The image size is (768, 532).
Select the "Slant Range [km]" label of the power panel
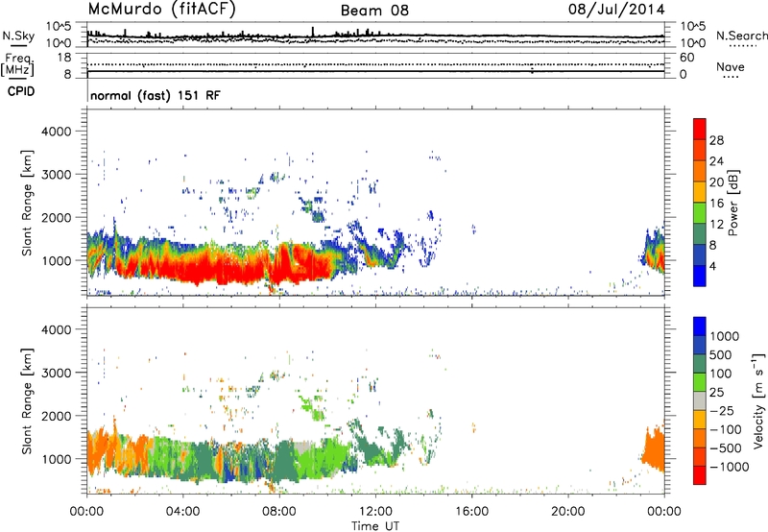point(27,203)
